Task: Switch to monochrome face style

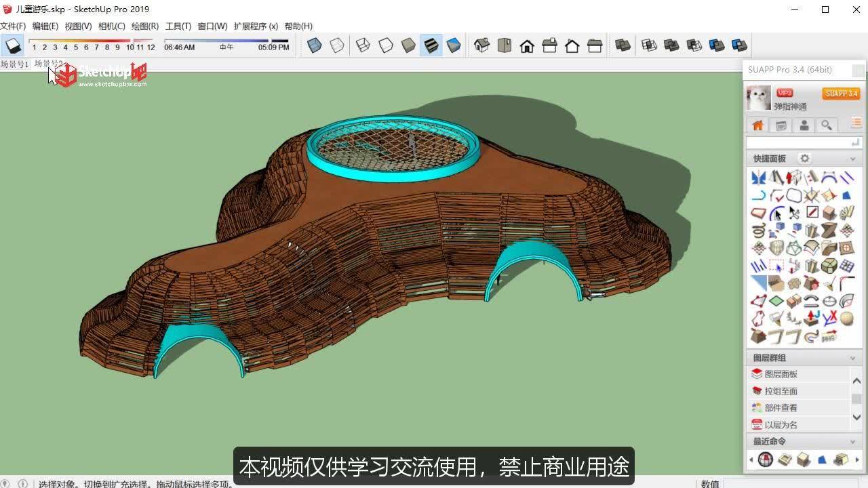Action: pos(453,45)
